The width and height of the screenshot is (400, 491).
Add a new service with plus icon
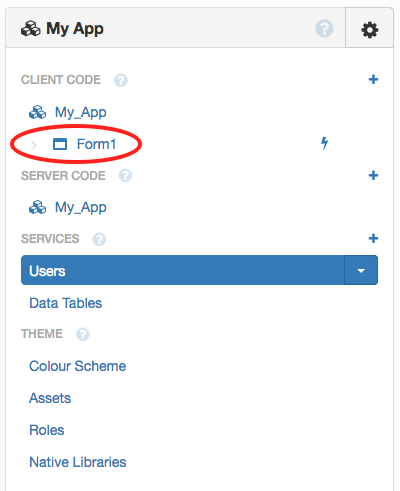click(x=373, y=238)
